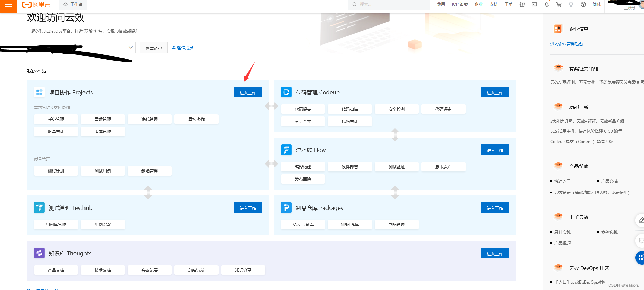The width and height of the screenshot is (644, 290).
Task: Open 任务管理 under Projects
Action: click(x=56, y=119)
